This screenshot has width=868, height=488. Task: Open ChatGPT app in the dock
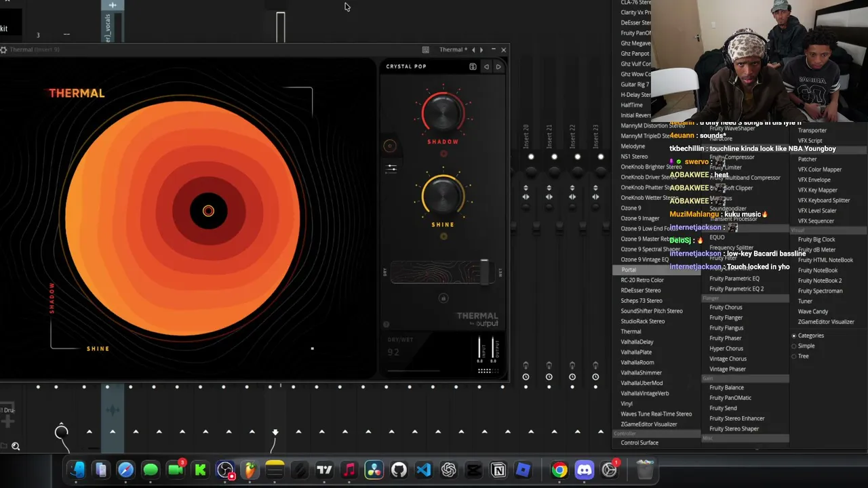(448, 470)
